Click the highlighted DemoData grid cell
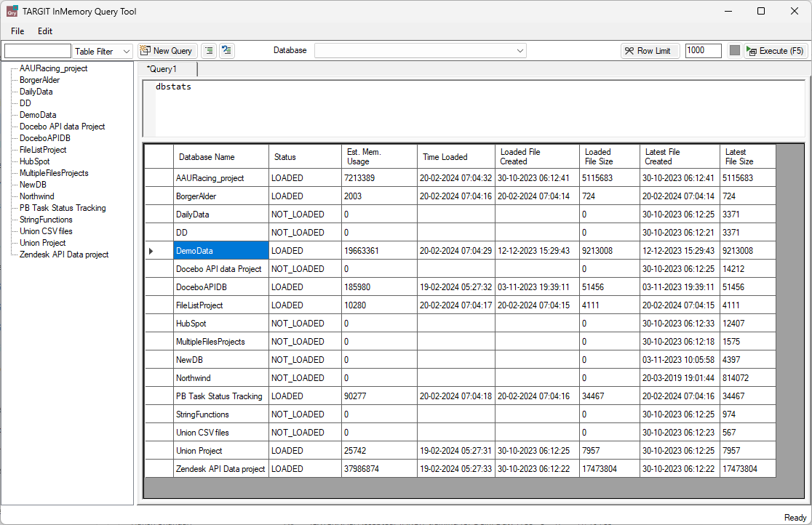Image resolution: width=812 pixels, height=525 pixels. pyautogui.click(x=221, y=251)
